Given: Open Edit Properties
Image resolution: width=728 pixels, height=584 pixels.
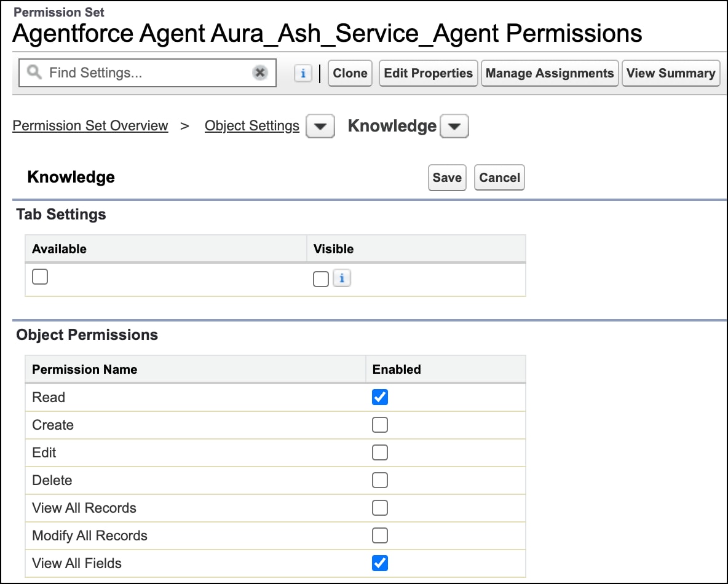Looking at the screenshot, I should coord(428,73).
